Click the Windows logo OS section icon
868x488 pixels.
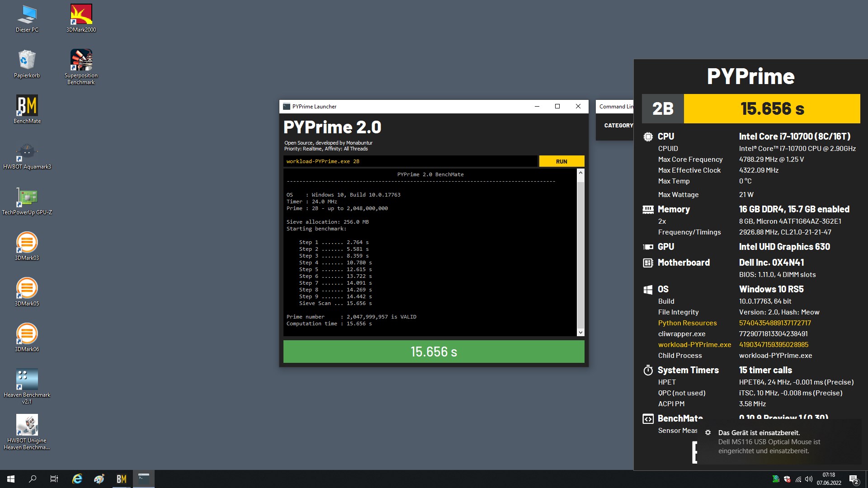(648, 289)
